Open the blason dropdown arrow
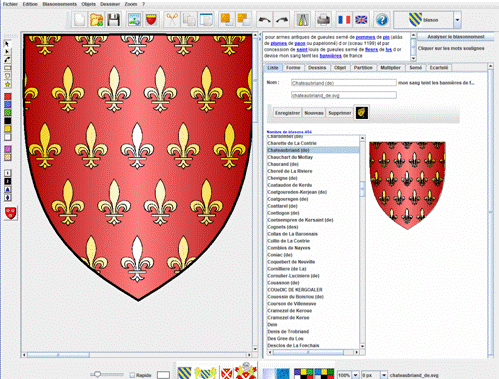 pos(457,20)
